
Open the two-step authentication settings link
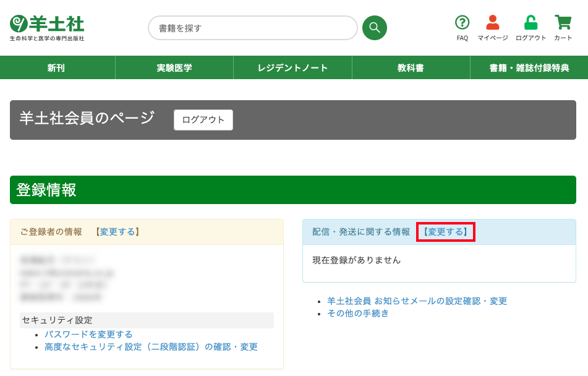coord(151,347)
